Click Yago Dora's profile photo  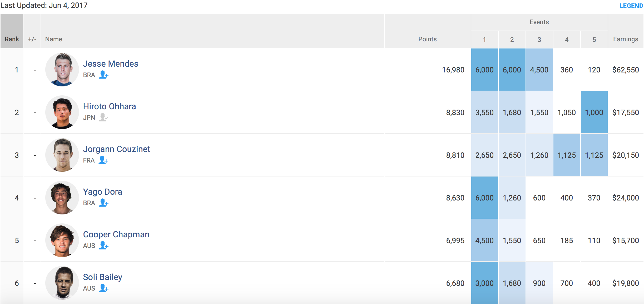(62, 198)
